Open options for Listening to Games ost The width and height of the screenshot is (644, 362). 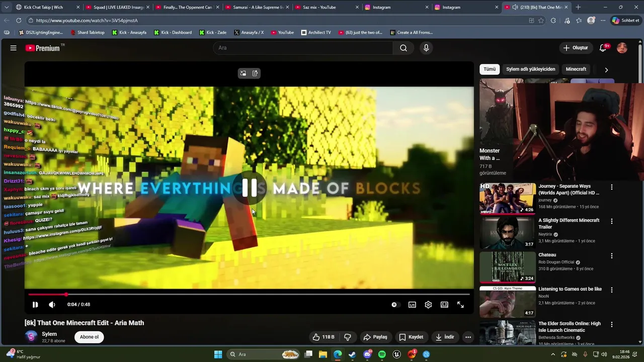tap(612, 290)
